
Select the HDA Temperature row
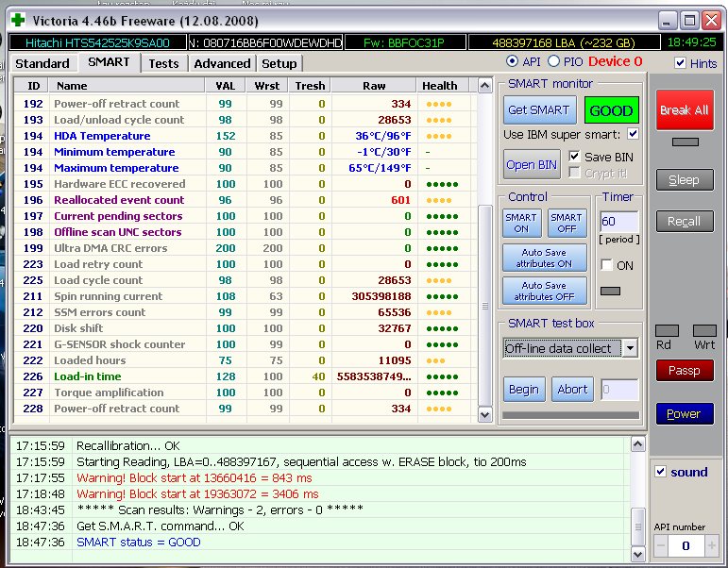point(245,136)
